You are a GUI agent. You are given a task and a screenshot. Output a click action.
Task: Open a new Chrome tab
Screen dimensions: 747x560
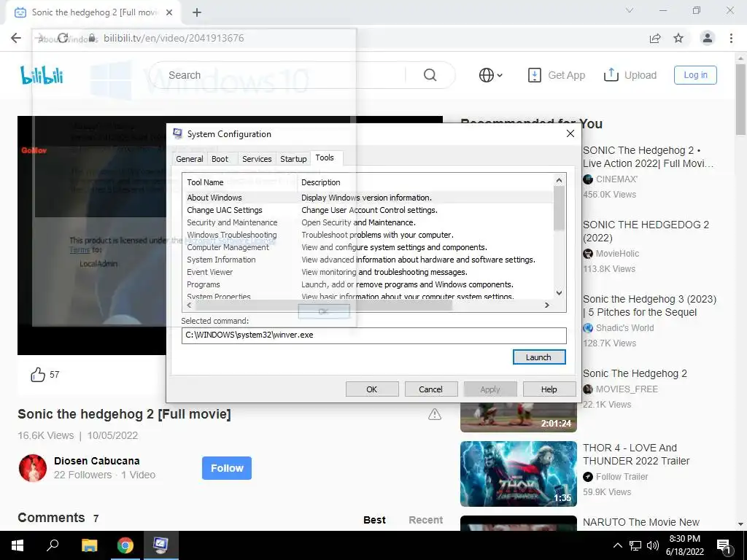197,12
